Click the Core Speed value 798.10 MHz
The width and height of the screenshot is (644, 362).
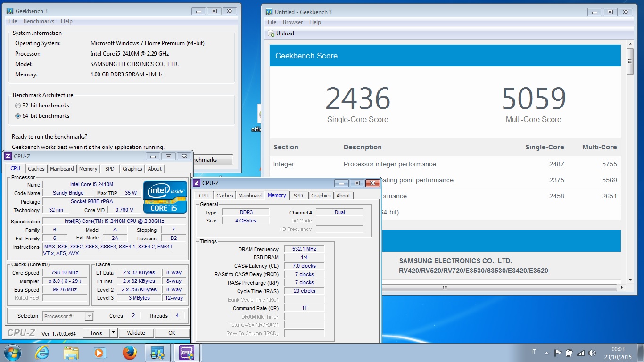coord(65,272)
